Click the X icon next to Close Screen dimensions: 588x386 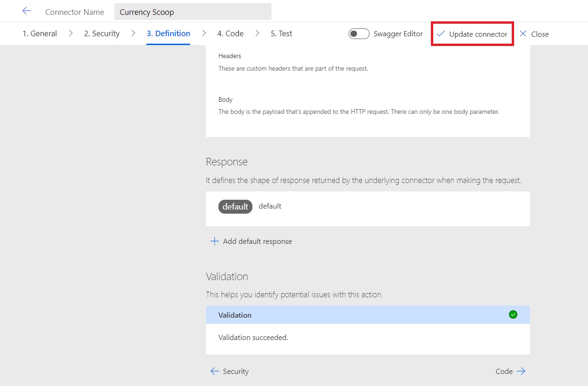(x=523, y=33)
